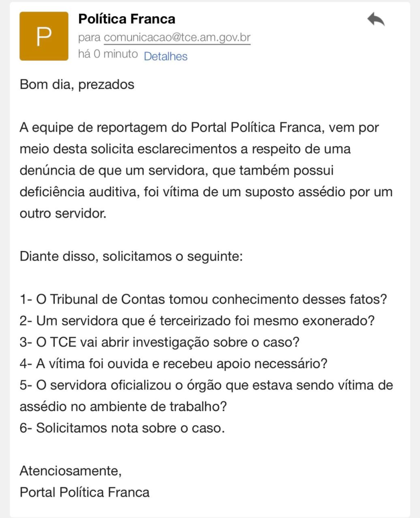
Task: Click the "para" recipient label
Action: [90, 38]
